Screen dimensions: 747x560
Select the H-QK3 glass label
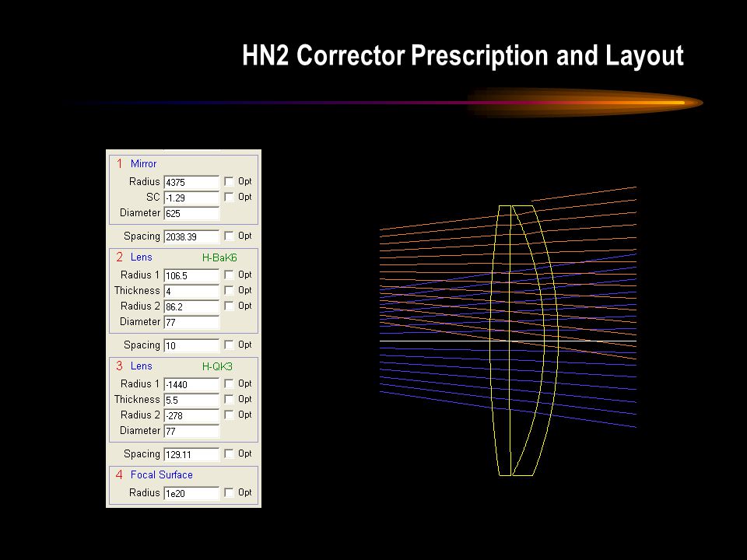217,366
